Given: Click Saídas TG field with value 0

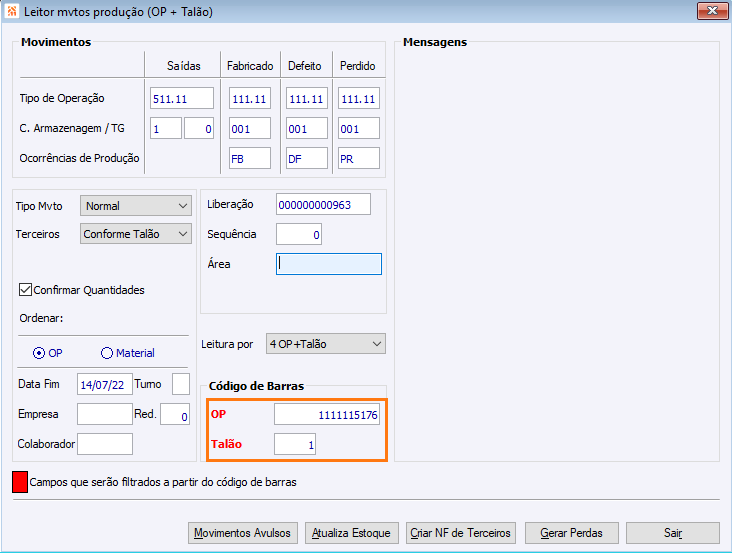Looking at the screenshot, I should 199,128.
